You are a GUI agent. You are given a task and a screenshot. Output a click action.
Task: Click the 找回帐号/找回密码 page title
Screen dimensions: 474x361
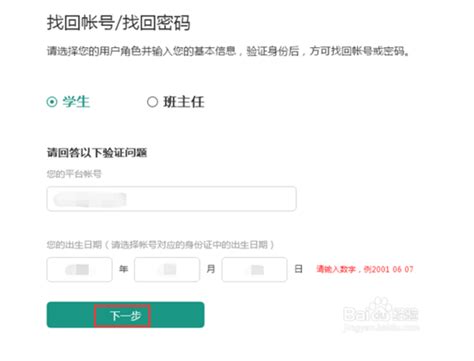click(118, 23)
